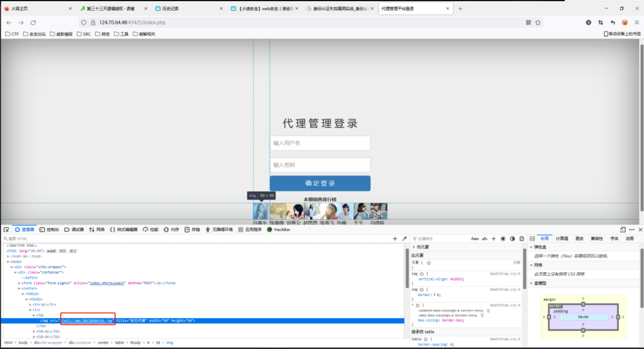Toggle light color scheme simulation sun icon
This screenshot has height=349, width=644.
[x=503, y=239]
